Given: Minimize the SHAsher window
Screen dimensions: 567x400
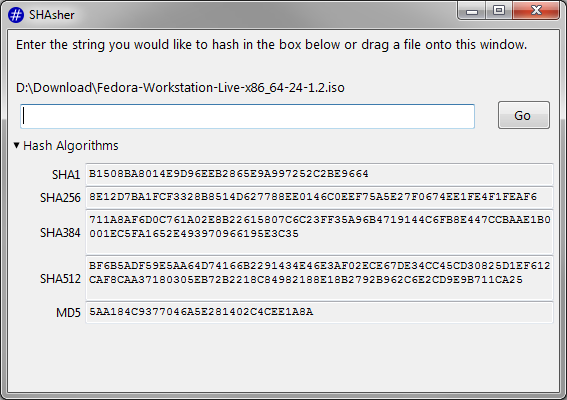Looking at the screenshot, I should point(472,11).
